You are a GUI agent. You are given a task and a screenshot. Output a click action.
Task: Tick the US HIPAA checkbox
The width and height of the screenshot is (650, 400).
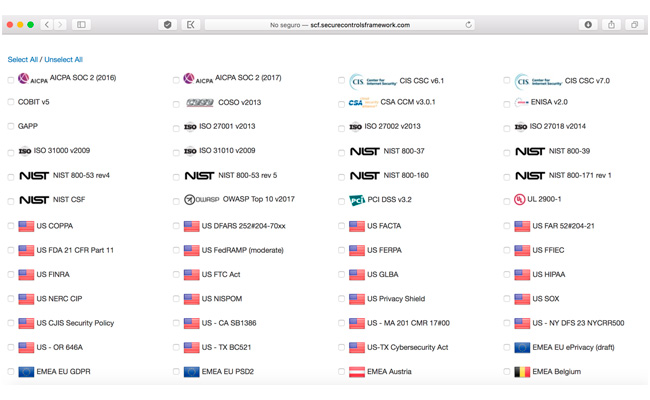coord(507,275)
